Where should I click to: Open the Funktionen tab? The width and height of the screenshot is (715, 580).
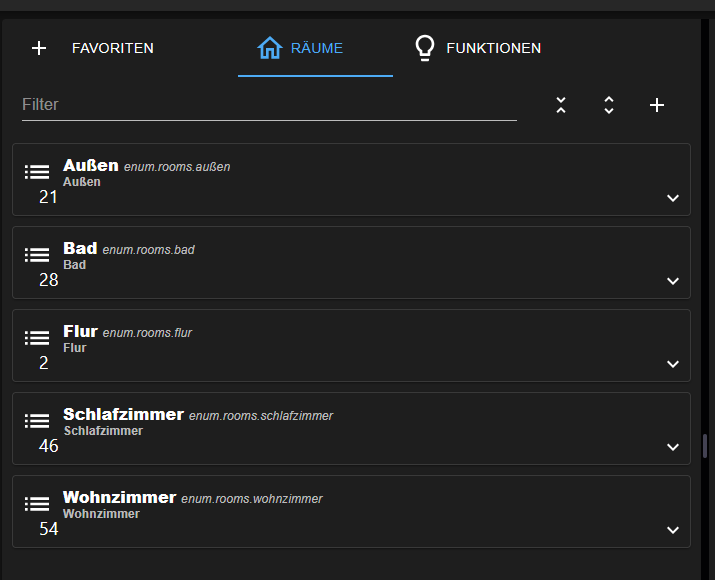(478, 48)
